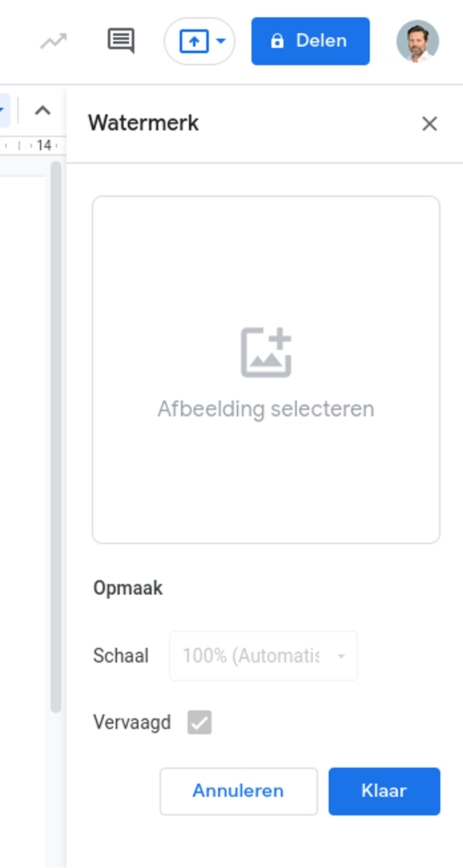Viewport: 463px width, 868px height.
Task: Click the Afbeelding selecteren text
Action: pos(265,409)
